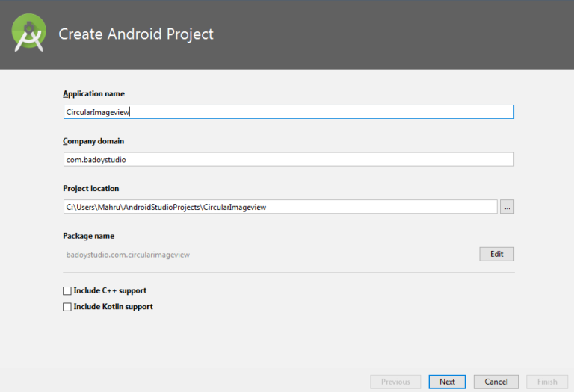
Task: Click the badoystudio.com.circularimageview package text
Action: (128, 255)
